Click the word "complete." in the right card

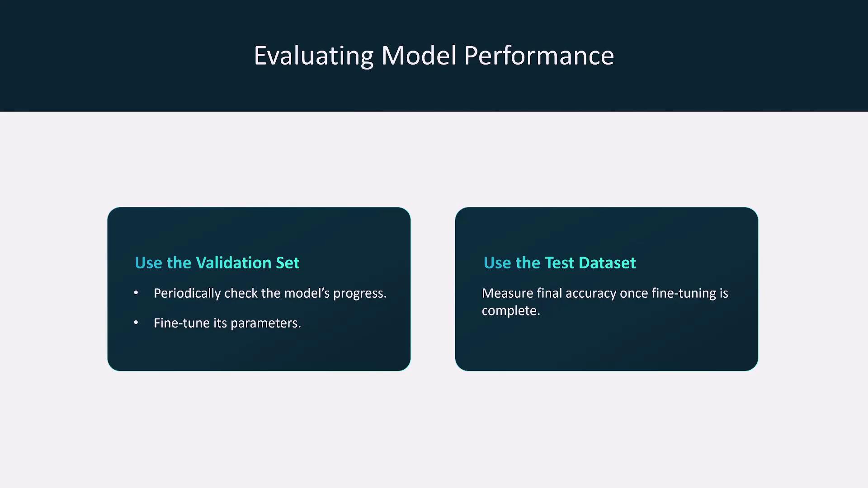511,311
